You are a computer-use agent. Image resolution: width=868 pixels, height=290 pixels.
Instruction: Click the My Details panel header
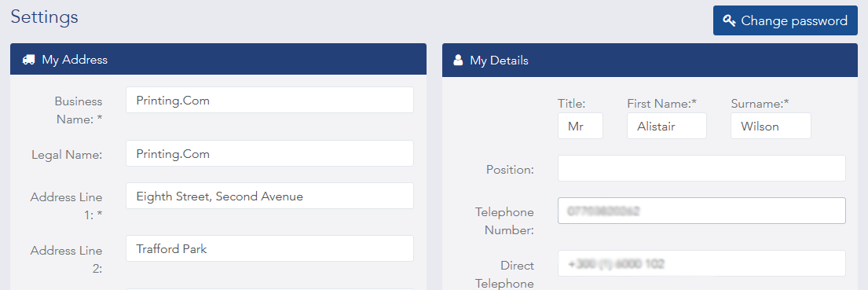coord(650,61)
